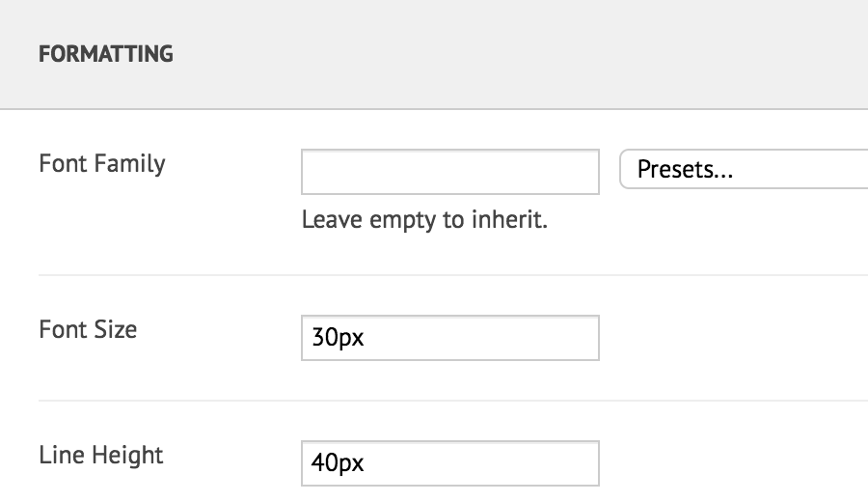Click the word 'Size' in the label
The width and height of the screenshot is (868, 502).
point(116,330)
